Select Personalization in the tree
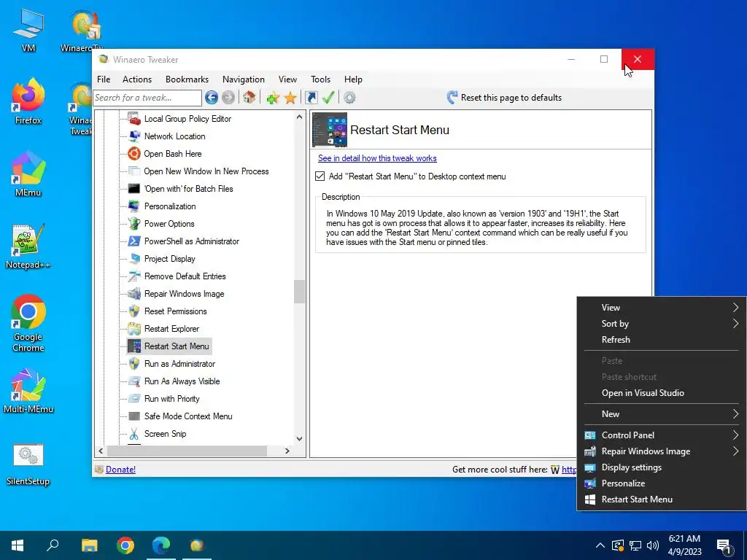Image resolution: width=747 pixels, height=560 pixels. point(170,206)
